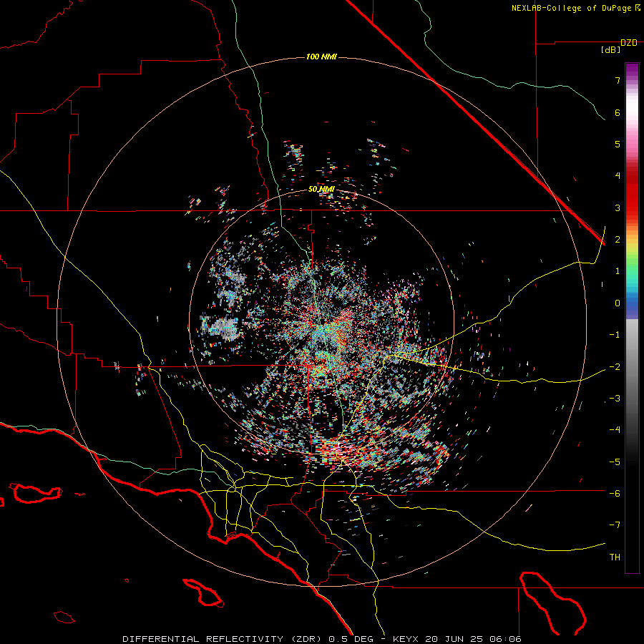Select the -1 tick on the color scale
Viewport: 644px width, 644px height.
(x=615, y=335)
